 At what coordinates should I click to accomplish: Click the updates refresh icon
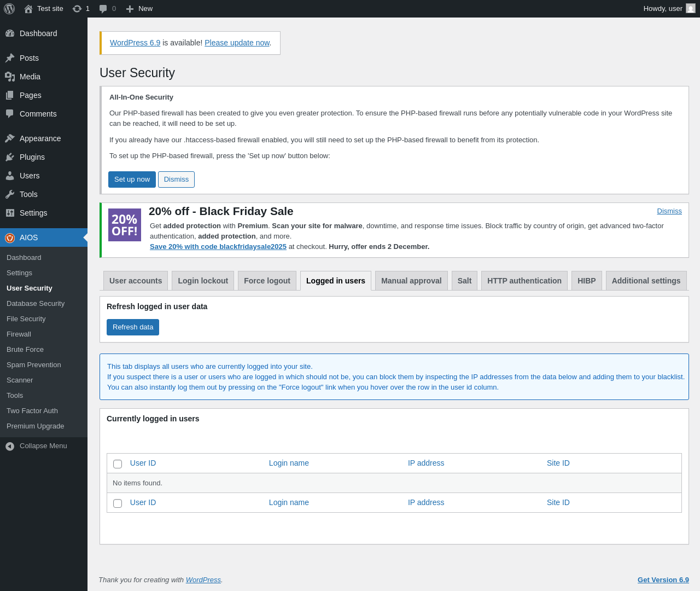tap(77, 9)
